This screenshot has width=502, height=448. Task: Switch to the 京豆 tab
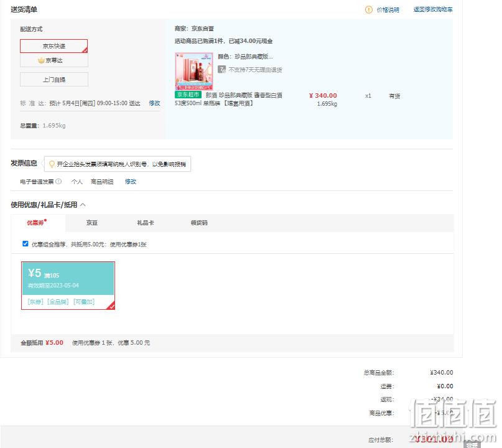tap(92, 223)
